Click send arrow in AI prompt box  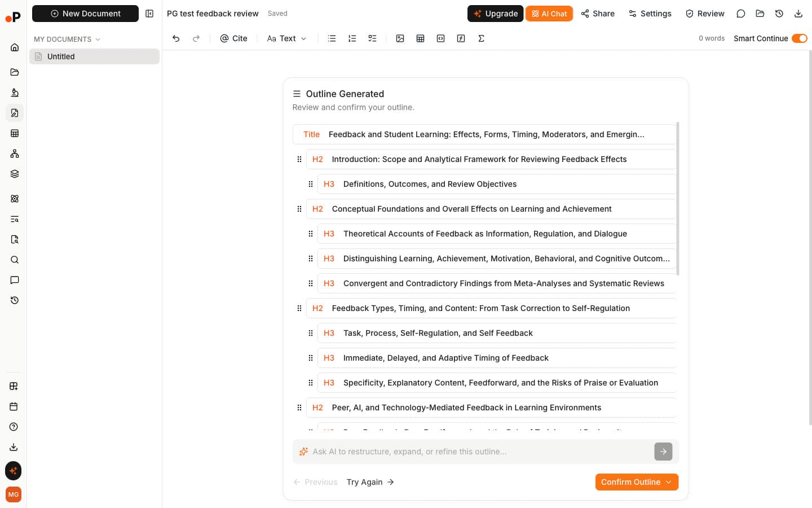point(663,452)
